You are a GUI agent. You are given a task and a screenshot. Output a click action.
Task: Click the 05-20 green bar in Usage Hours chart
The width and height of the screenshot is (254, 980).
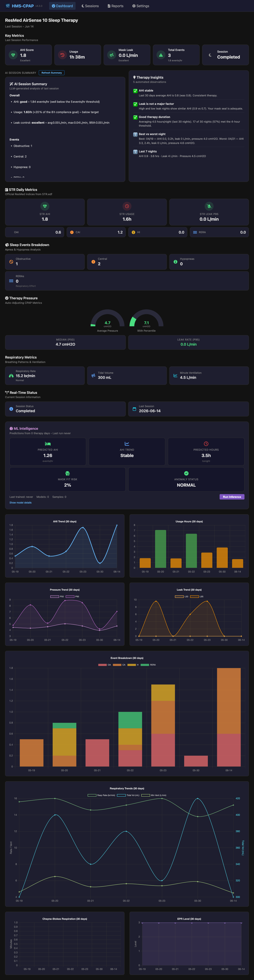[x=160, y=549]
